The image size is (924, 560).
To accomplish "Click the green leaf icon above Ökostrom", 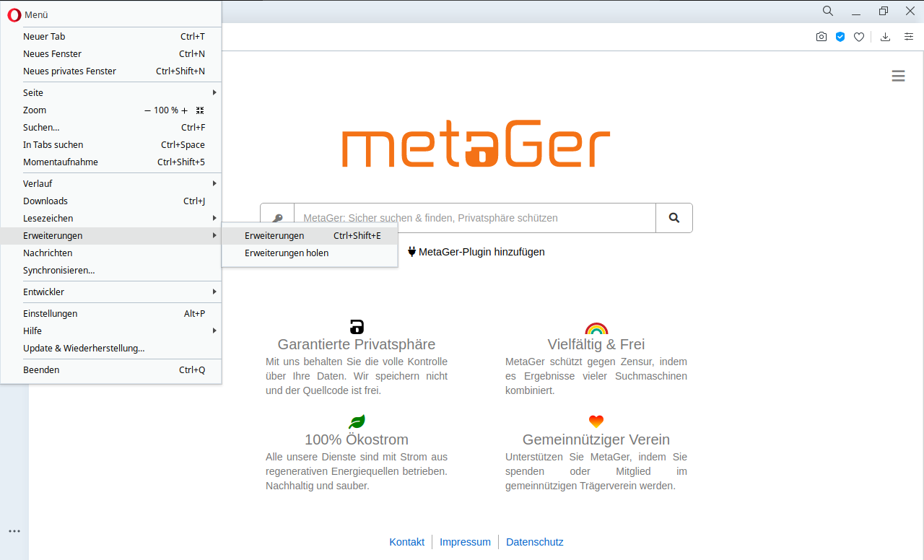I will click(x=357, y=421).
